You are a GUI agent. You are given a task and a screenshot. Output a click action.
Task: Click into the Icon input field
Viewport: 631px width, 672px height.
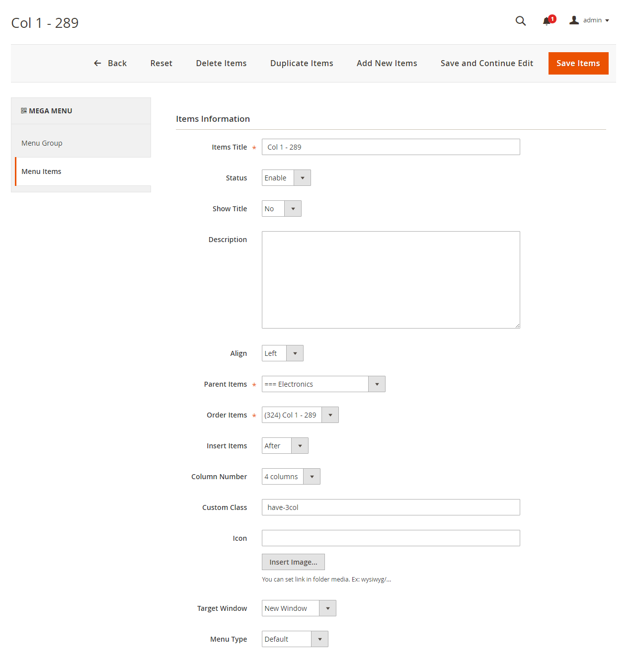tap(391, 538)
